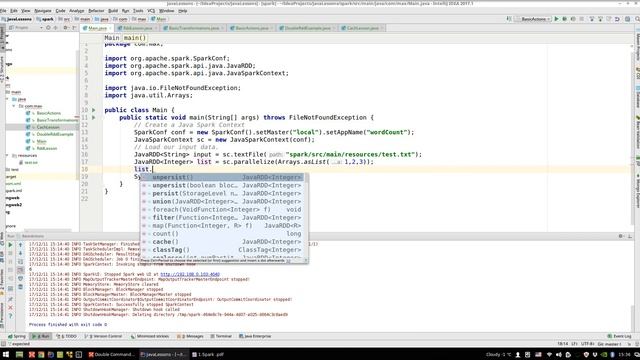Click the green Run button in top toolbar
The height and width of the screenshot is (360, 640).
pyautogui.click(x=556, y=19)
